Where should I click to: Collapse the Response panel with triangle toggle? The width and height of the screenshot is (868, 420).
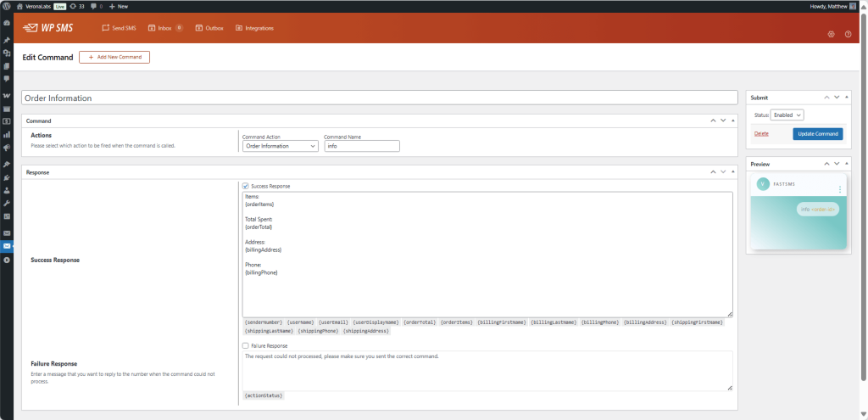(734, 171)
